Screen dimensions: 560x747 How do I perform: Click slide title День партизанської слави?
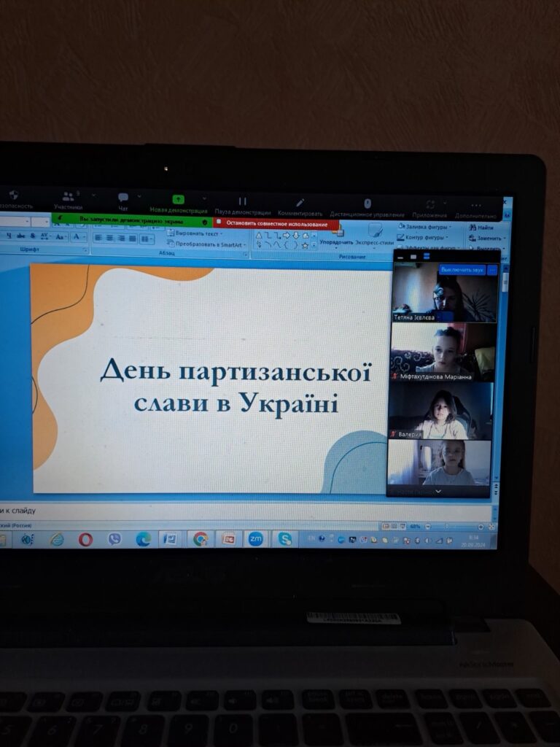pos(236,387)
